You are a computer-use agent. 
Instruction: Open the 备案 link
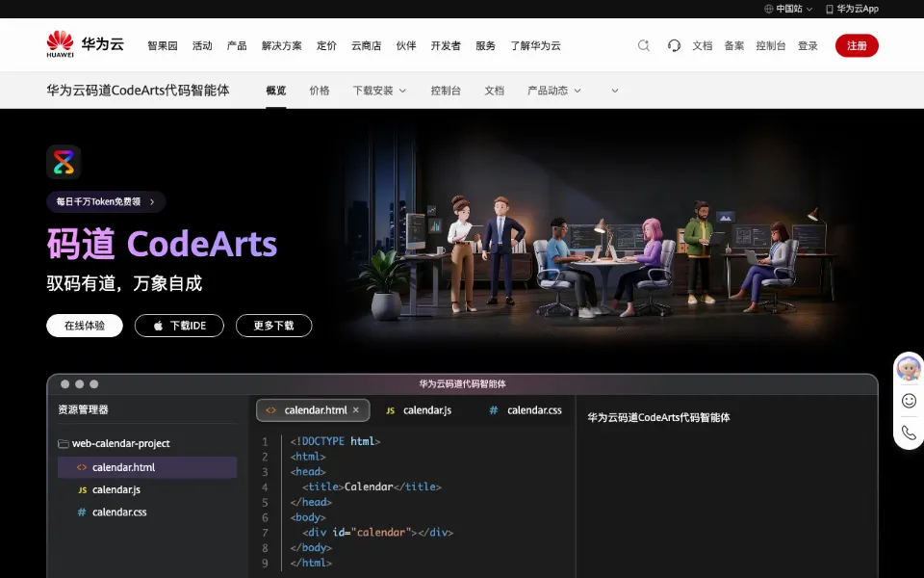(734, 45)
